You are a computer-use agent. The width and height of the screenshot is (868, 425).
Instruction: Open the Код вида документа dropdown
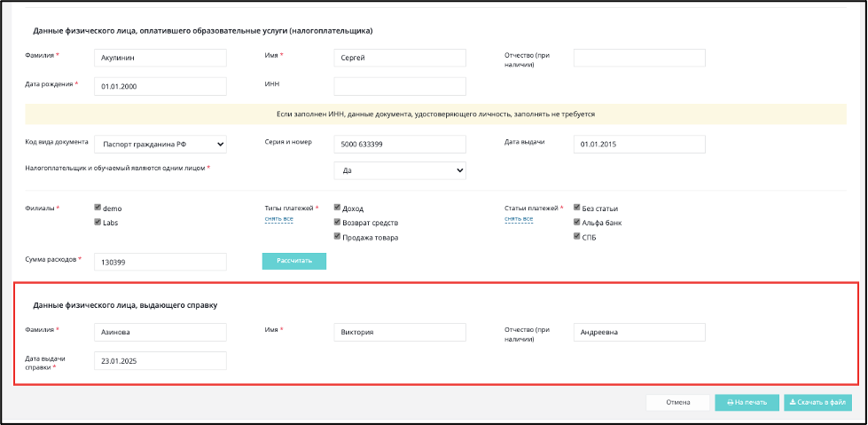point(160,145)
